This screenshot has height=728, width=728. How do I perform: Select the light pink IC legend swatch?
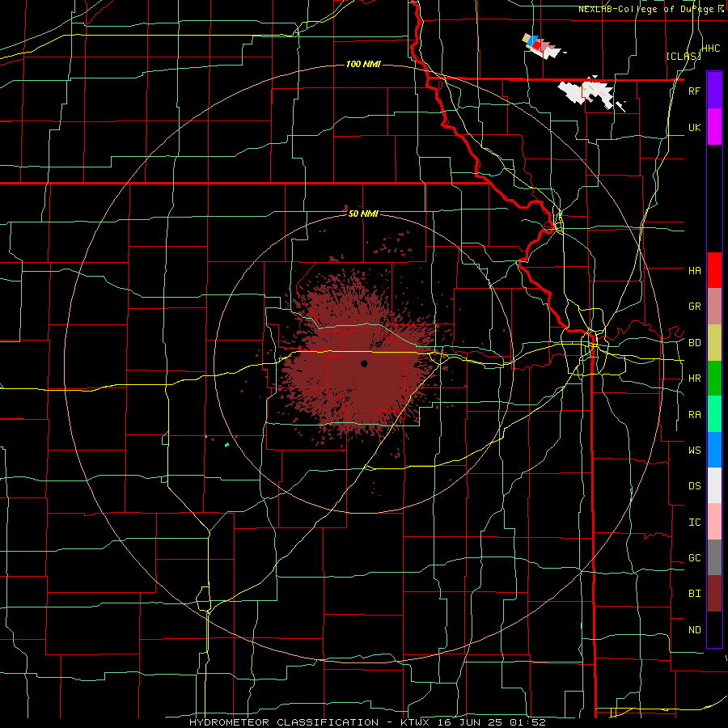point(714,522)
